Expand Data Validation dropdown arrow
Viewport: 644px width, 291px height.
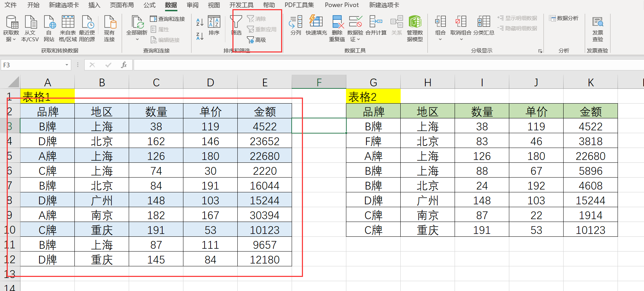[x=359, y=39]
